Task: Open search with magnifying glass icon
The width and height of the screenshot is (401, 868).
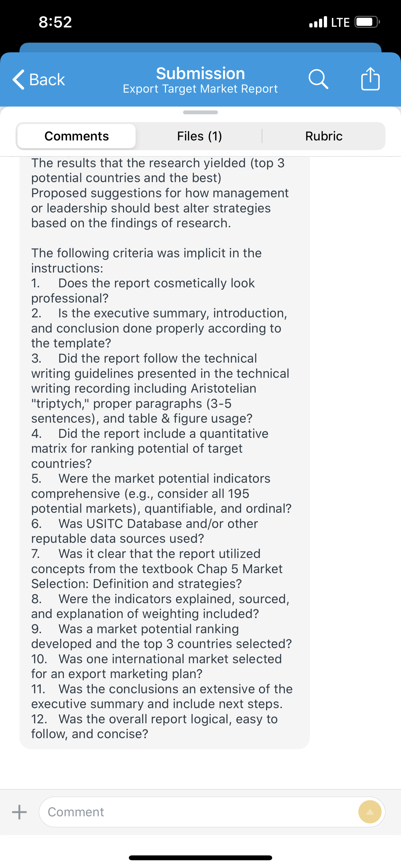Action: click(318, 79)
